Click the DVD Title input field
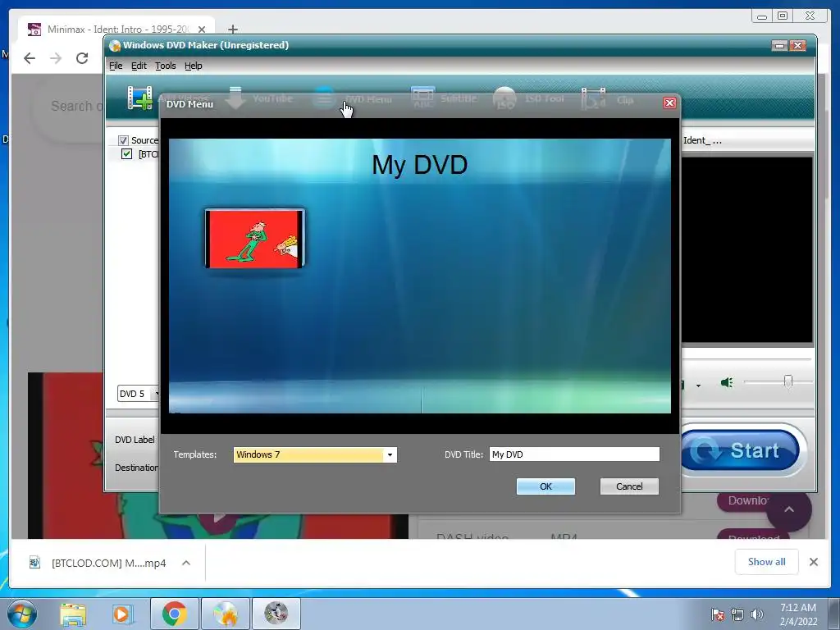 [x=574, y=454]
